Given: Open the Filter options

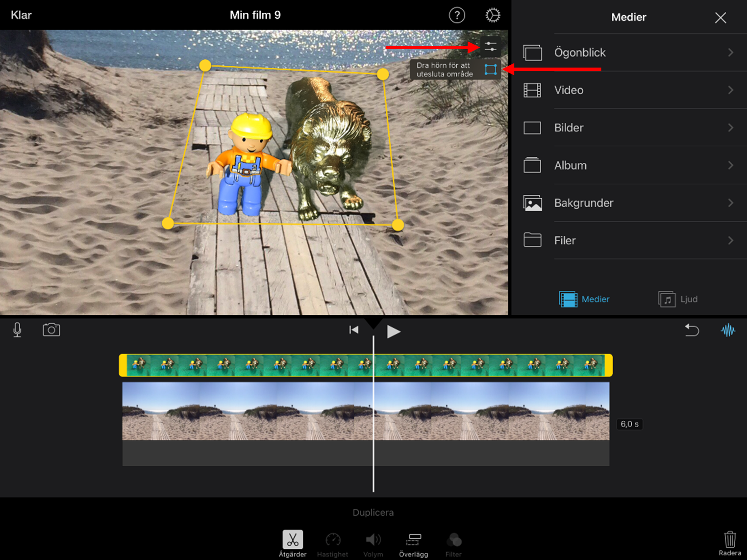Looking at the screenshot, I should click(x=454, y=544).
